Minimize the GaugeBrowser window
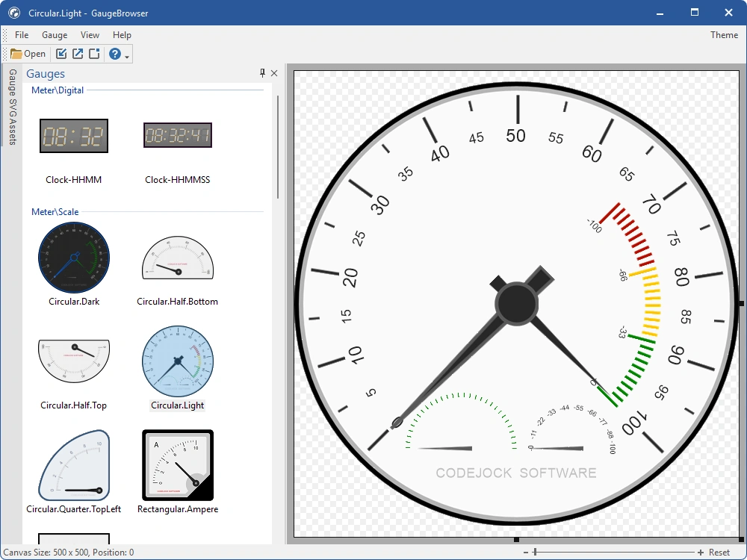 [x=660, y=13]
